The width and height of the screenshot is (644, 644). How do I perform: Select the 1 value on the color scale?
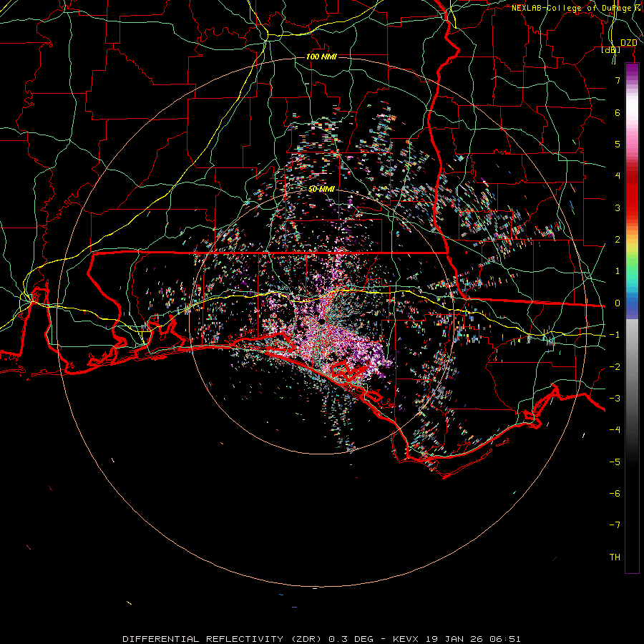pos(618,271)
